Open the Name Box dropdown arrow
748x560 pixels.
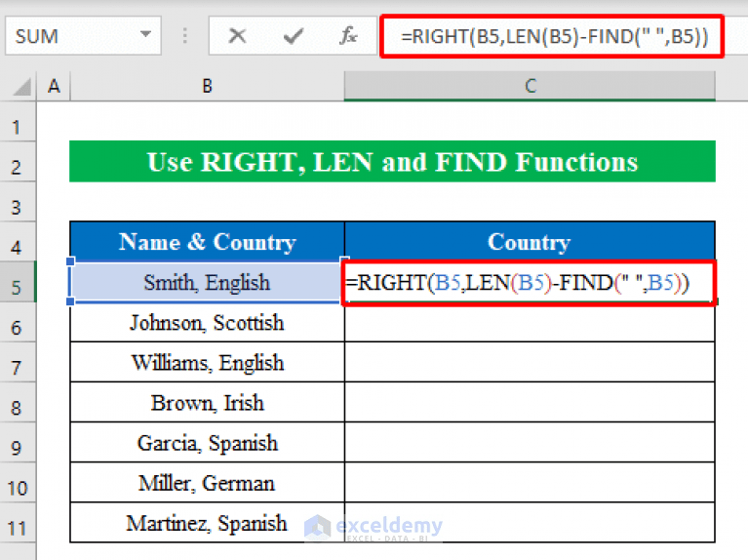[x=146, y=35]
